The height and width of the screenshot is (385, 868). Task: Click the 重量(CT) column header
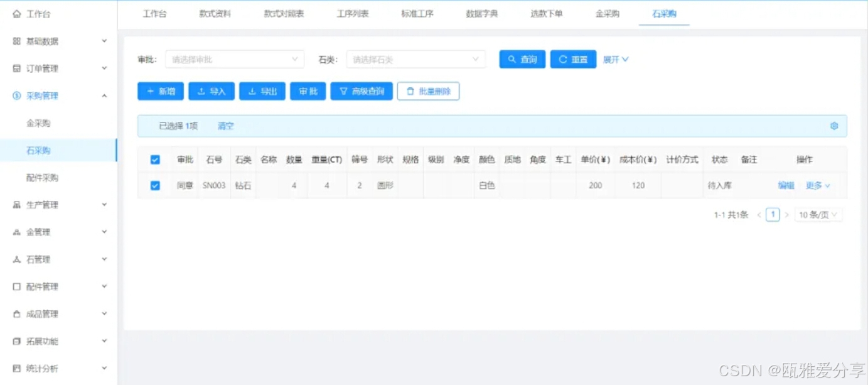(x=327, y=160)
